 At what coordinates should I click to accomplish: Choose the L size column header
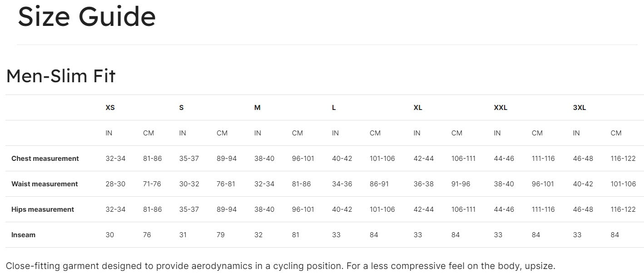coord(334,108)
